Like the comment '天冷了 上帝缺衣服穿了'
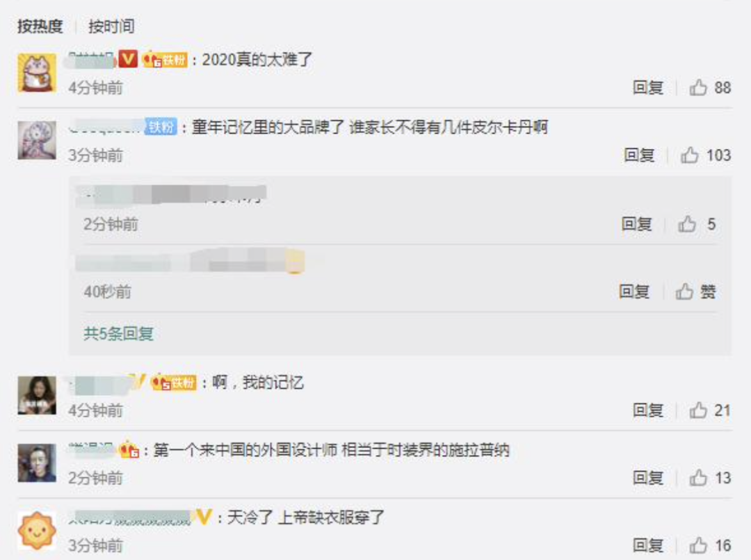 pos(710,545)
